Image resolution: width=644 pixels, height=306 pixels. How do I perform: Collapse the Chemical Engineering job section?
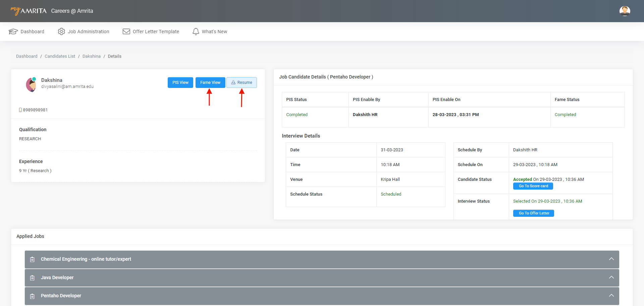click(x=611, y=259)
